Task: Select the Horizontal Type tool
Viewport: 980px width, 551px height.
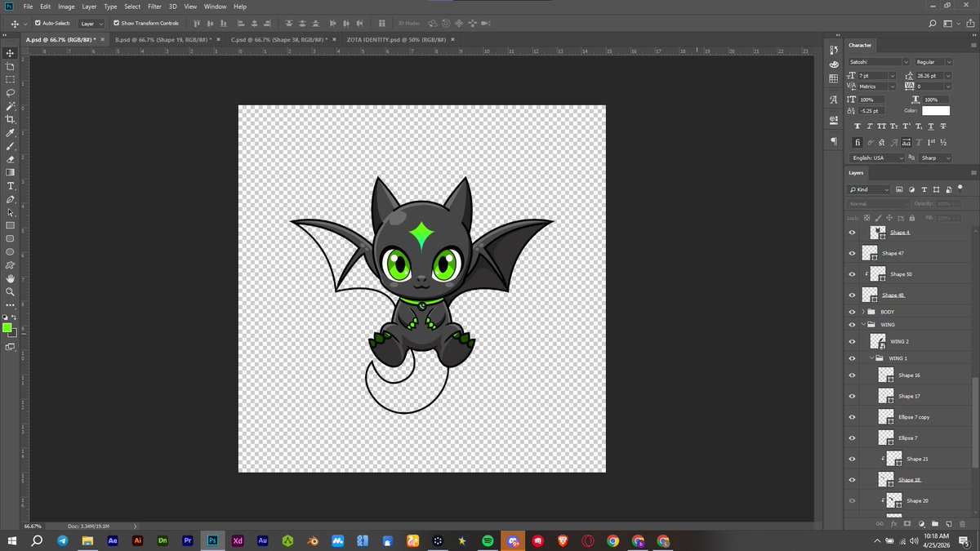Action: (x=10, y=186)
